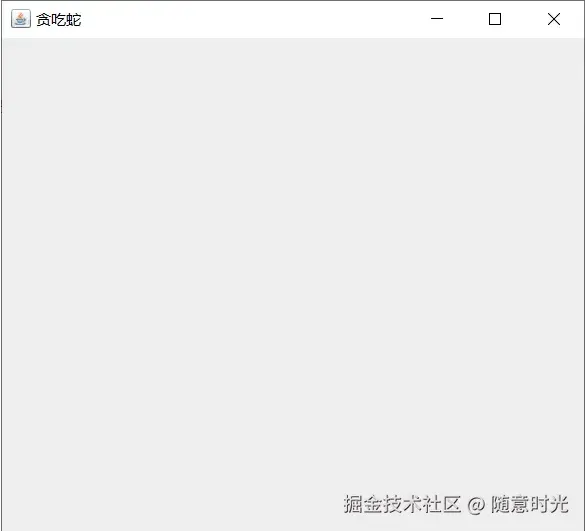The width and height of the screenshot is (585, 531).
Task: Click the Java coffee cup window icon
Action: click(x=21, y=19)
